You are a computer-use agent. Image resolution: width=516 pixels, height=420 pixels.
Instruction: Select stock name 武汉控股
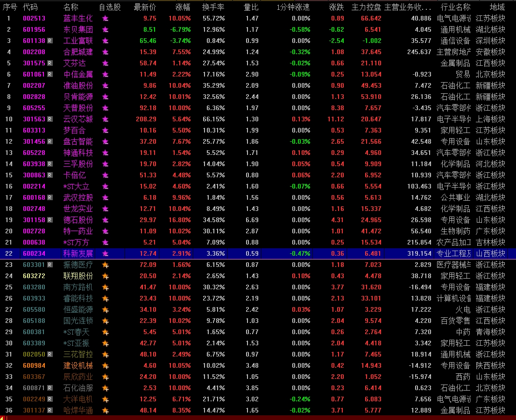pos(78,198)
